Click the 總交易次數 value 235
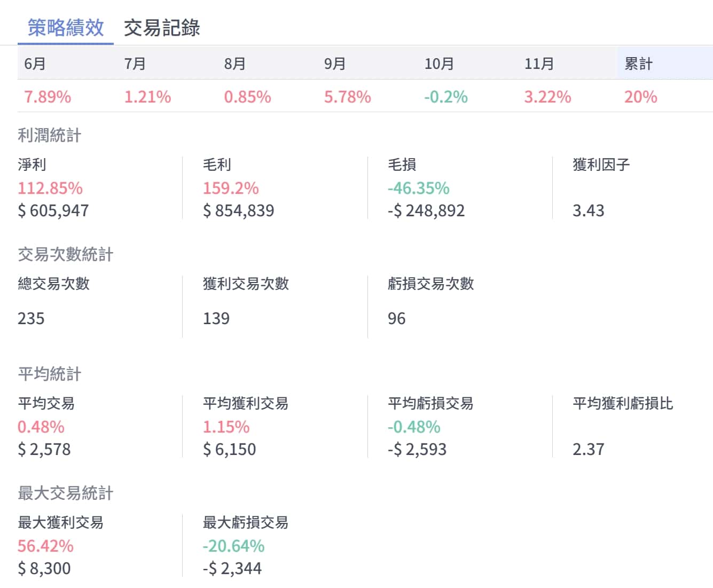Screen dimensions: 713x588 click(31, 318)
